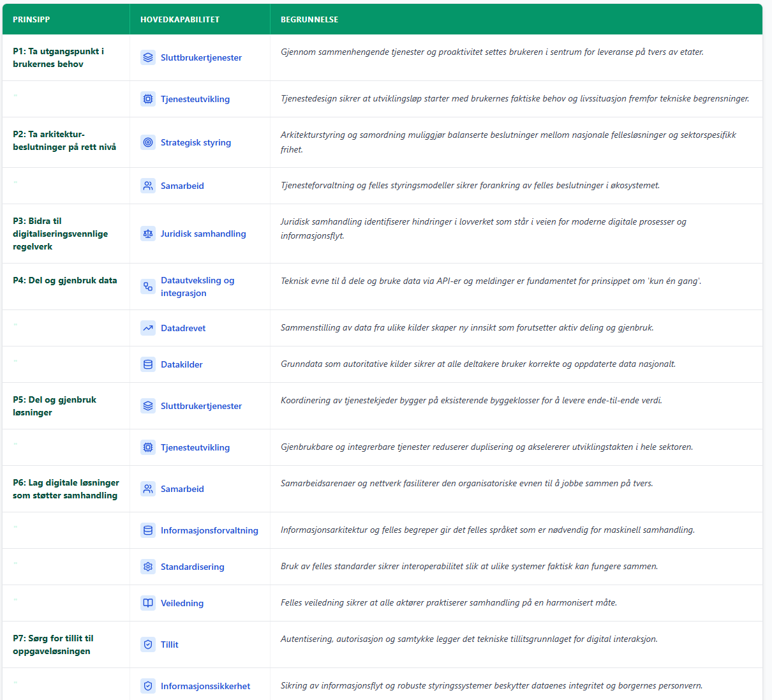This screenshot has height=700, width=772.
Task: Open the Tjenesteutvikling link under P5
Action: tap(195, 447)
